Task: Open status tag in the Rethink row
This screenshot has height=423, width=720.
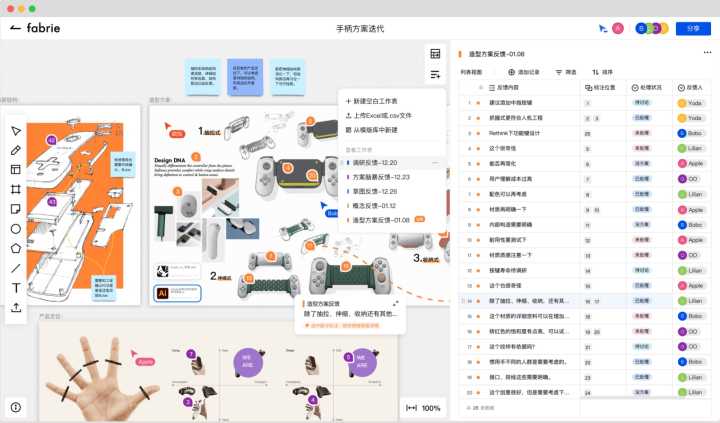Action: coord(641,133)
